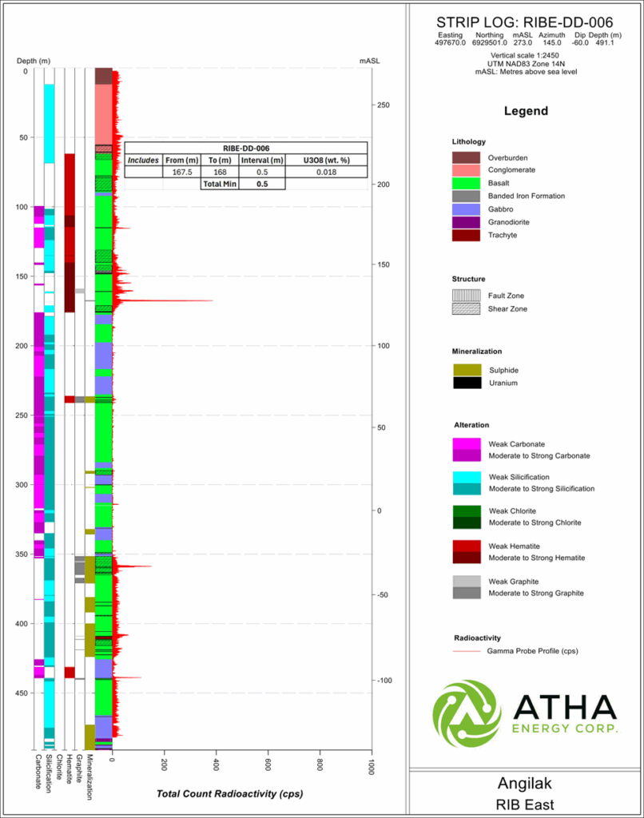Viewport: 644px width, 818px height.
Task: Click the Shear Zone hatch symbol in the legend
Action: pos(466,309)
